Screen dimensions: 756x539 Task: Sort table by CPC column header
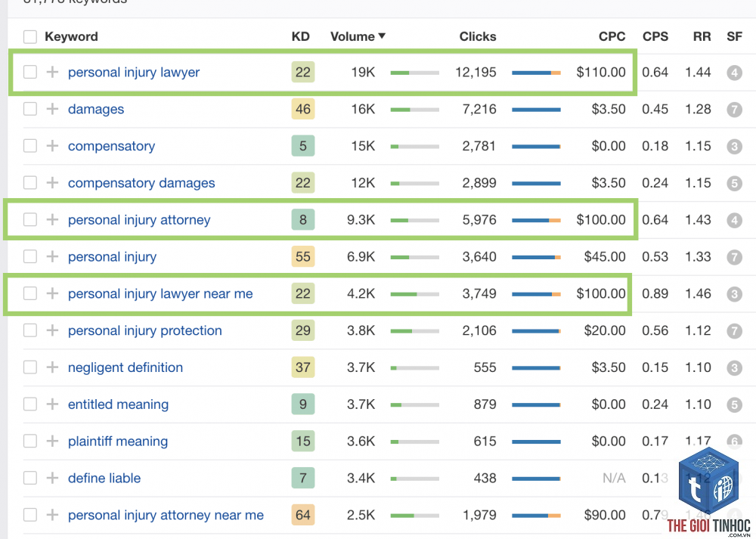click(x=612, y=36)
